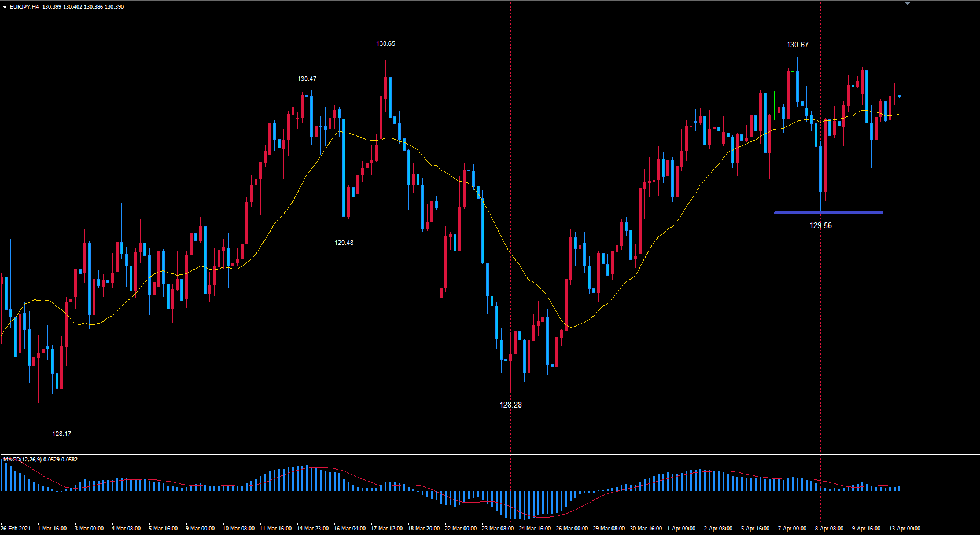The width and height of the screenshot is (980, 535).
Task: Select the 128.28 bottom price label
Action: click(510, 405)
